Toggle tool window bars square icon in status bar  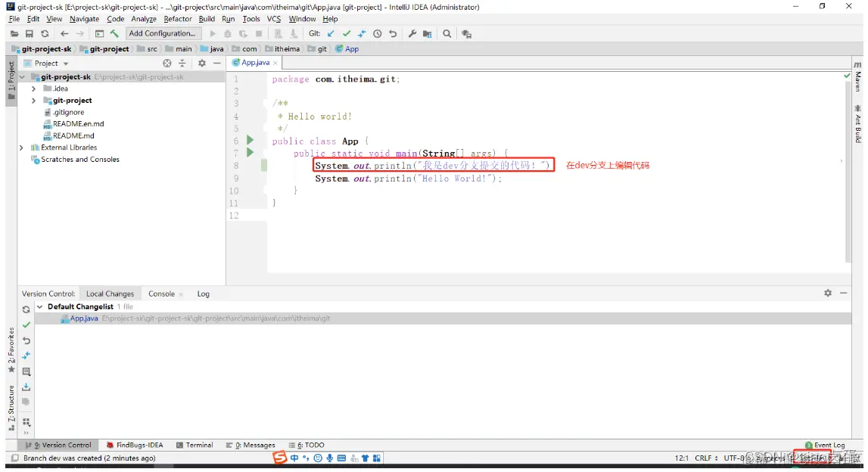pos(15,458)
